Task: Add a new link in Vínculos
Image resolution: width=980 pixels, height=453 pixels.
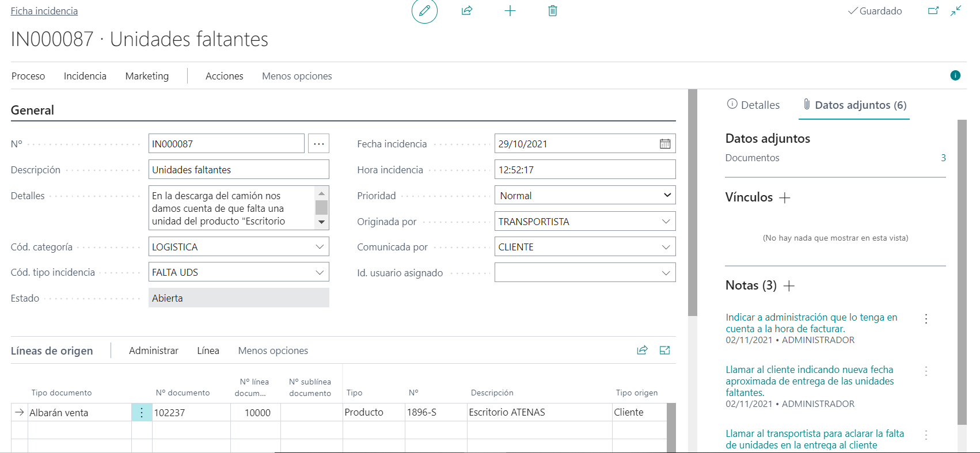Action: [x=785, y=198]
